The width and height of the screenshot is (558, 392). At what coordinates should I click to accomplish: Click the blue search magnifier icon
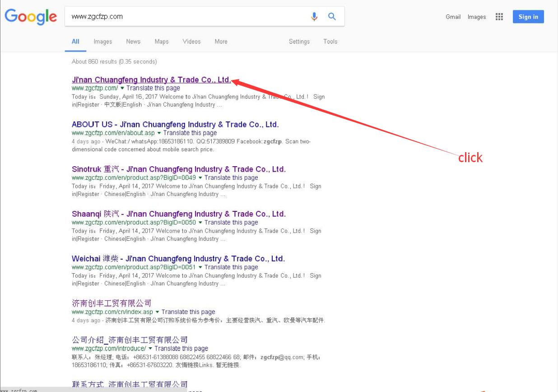[332, 17]
